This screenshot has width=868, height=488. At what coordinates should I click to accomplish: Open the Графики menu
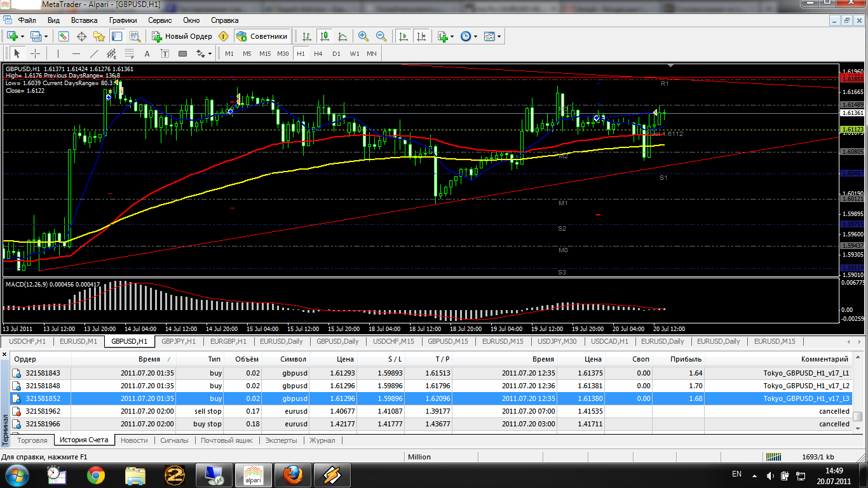pos(123,20)
